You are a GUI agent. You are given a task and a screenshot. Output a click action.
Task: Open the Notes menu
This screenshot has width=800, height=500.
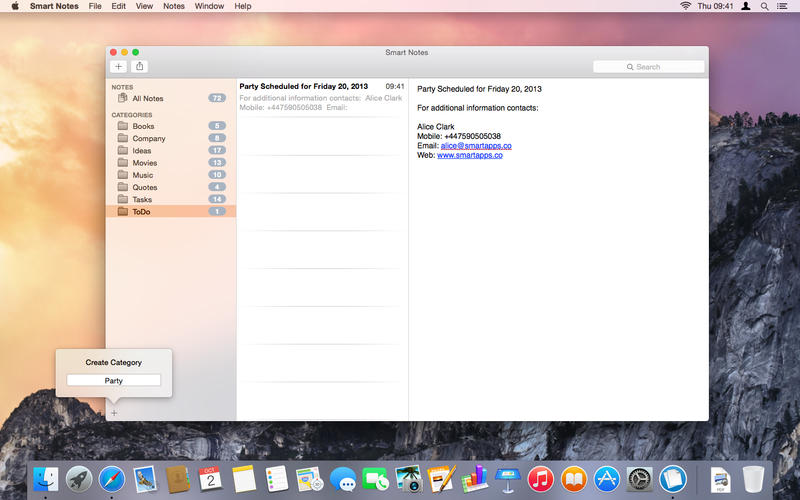click(x=174, y=6)
